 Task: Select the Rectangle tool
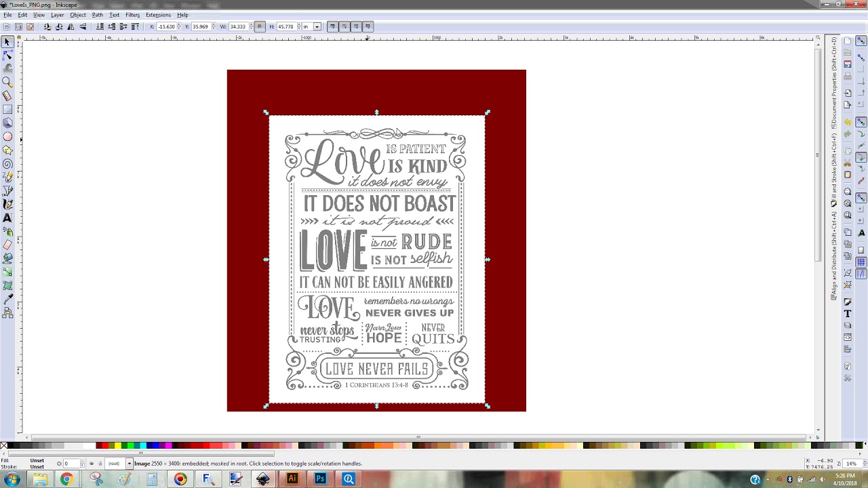7,109
